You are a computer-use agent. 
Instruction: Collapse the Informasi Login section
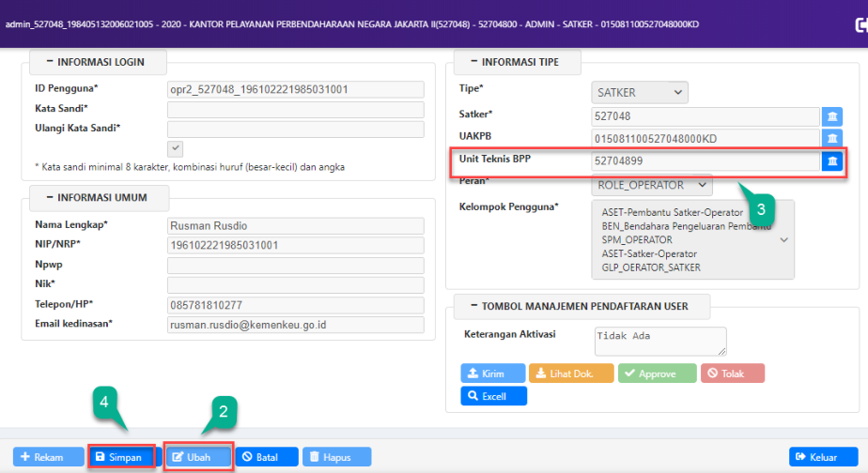[47, 63]
